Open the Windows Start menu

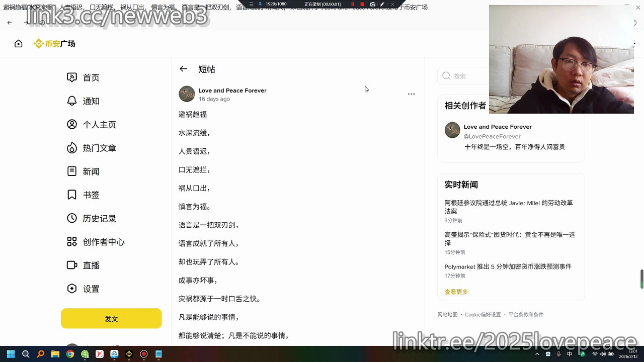coord(11,354)
